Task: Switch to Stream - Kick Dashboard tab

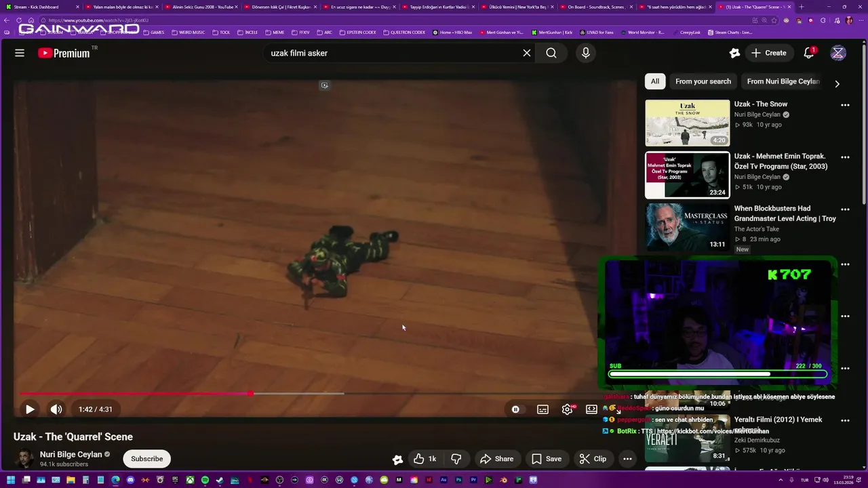Action: tap(41, 7)
